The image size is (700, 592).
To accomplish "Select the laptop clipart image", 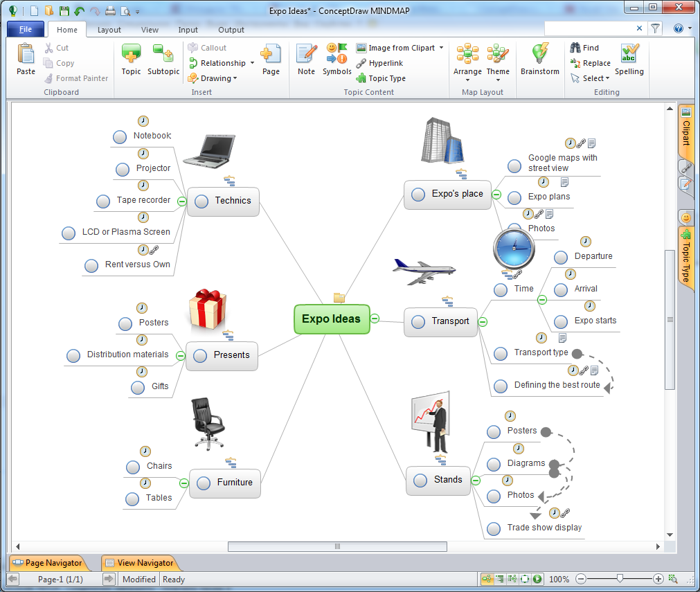I will pos(209,151).
